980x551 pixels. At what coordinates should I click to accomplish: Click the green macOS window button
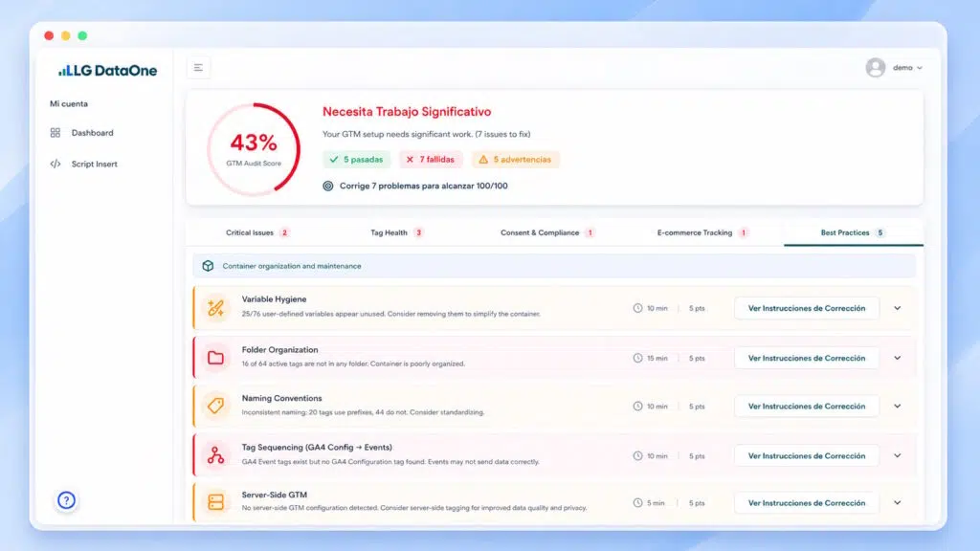82,35
